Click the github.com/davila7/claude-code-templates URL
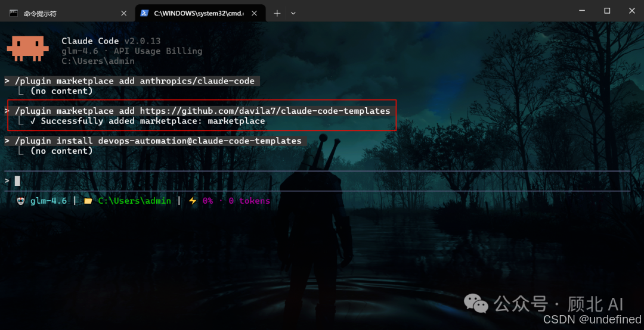Image resolution: width=644 pixels, height=330 pixels. point(265,111)
